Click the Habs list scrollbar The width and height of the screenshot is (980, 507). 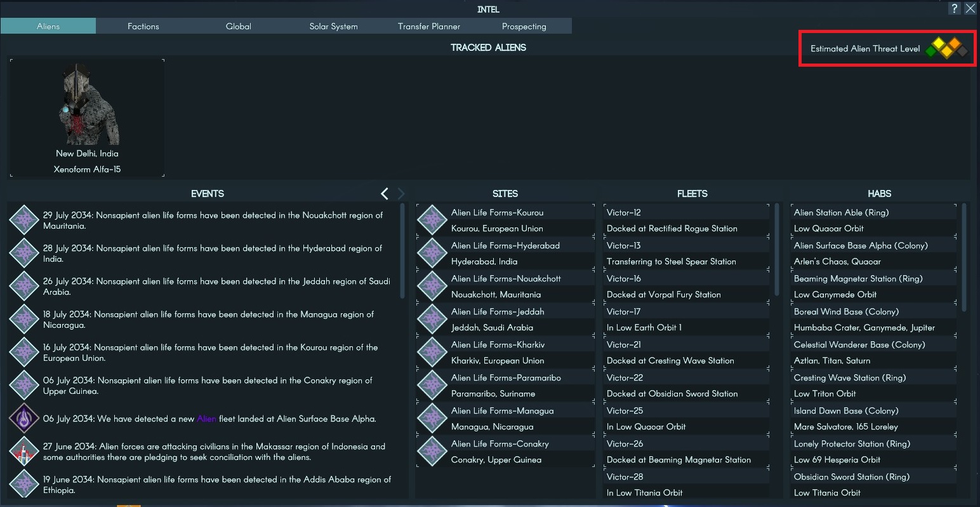pyautogui.click(x=965, y=257)
